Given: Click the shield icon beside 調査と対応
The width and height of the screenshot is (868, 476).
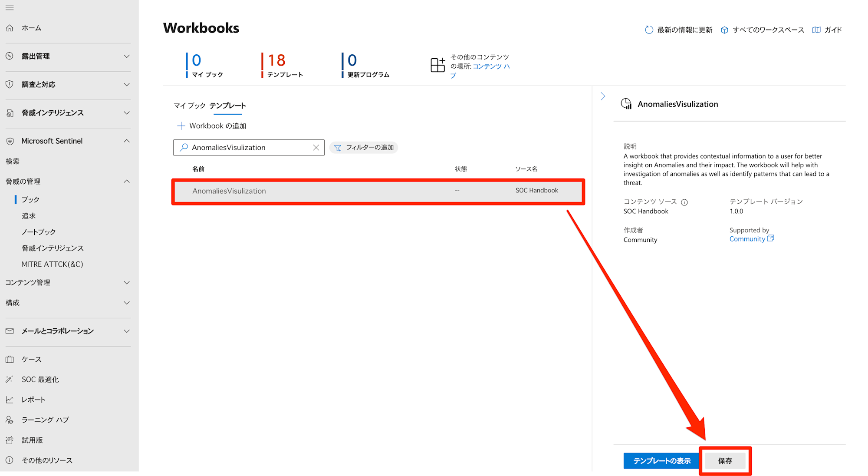Looking at the screenshot, I should tap(10, 84).
